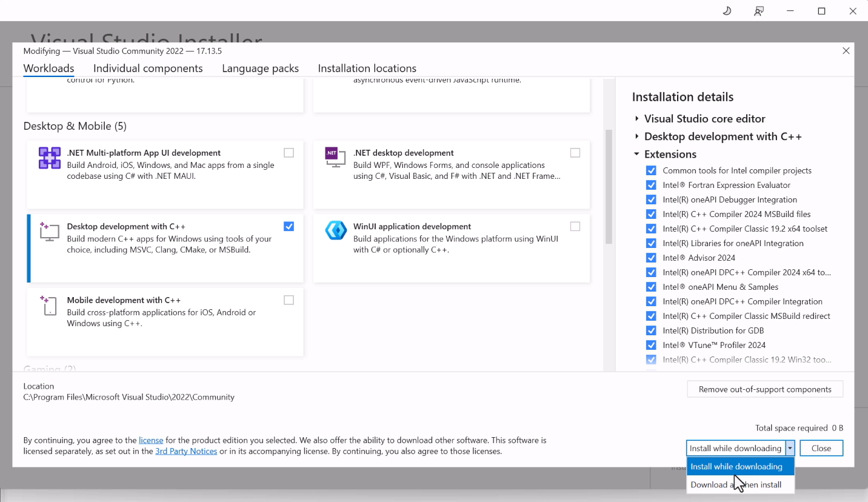Open the Language packs tab
This screenshot has height=502, width=868.
coord(260,68)
